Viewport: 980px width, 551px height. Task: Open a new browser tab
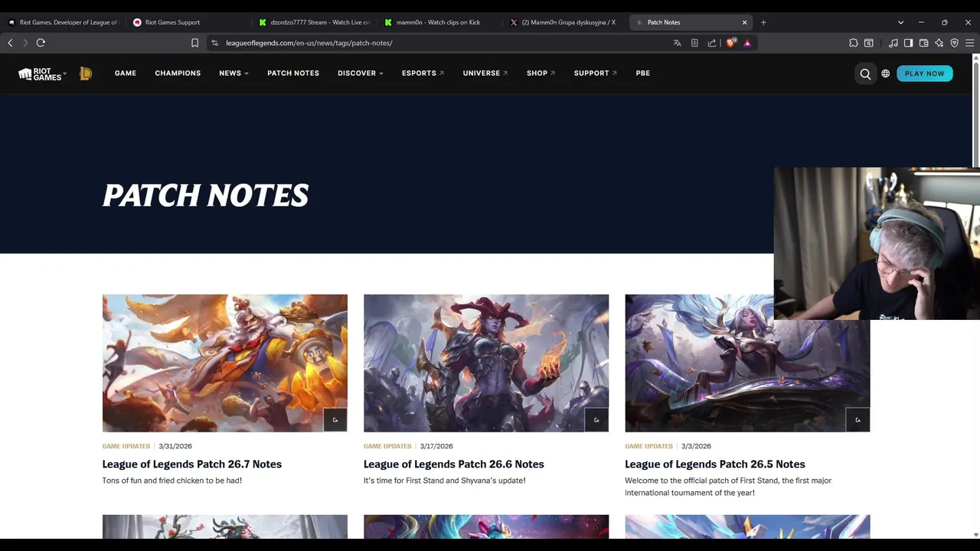pyautogui.click(x=763, y=22)
